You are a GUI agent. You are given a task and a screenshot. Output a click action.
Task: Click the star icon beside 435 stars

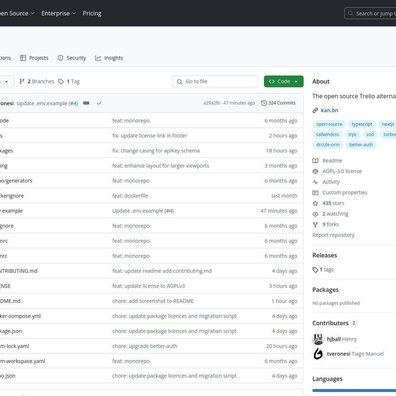click(x=315, y=203)
